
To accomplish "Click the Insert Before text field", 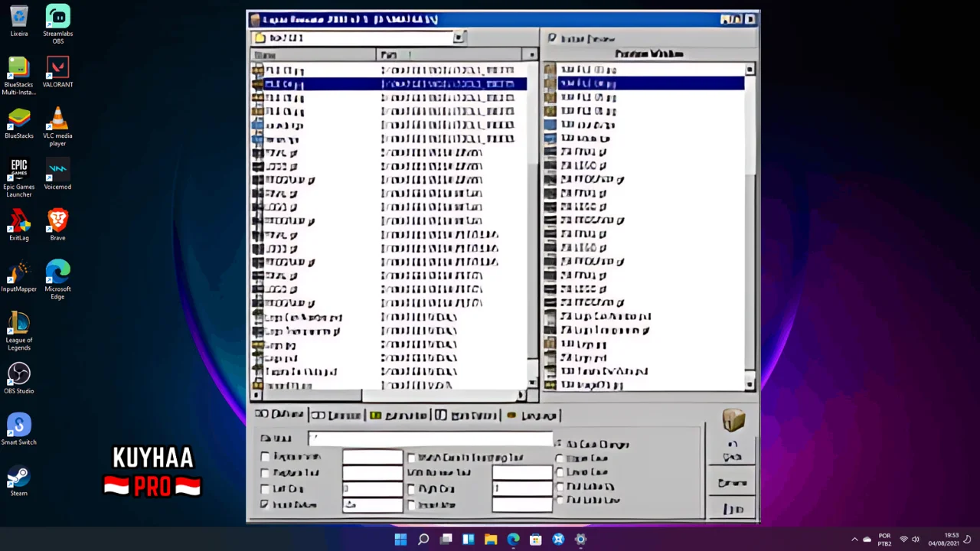I will 372,505.
